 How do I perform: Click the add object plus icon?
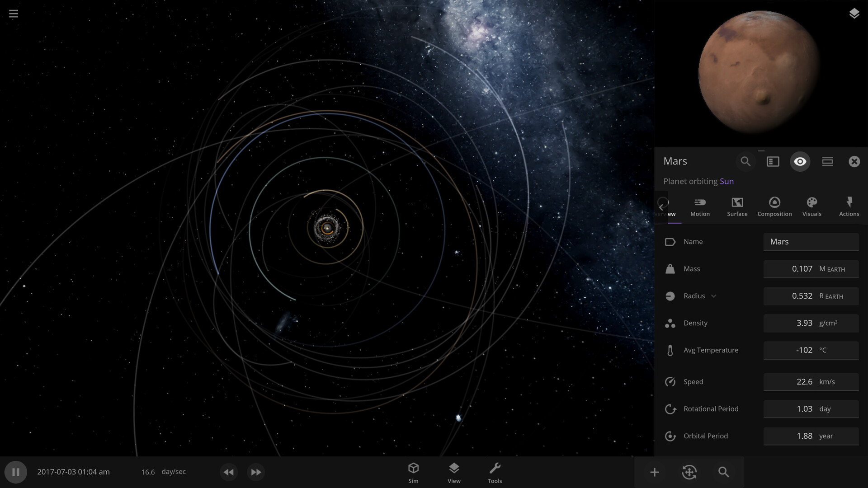654,472
